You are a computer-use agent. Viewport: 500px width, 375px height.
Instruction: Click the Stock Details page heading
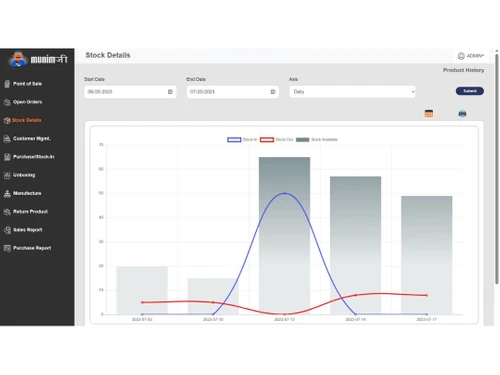click(108, 55)
